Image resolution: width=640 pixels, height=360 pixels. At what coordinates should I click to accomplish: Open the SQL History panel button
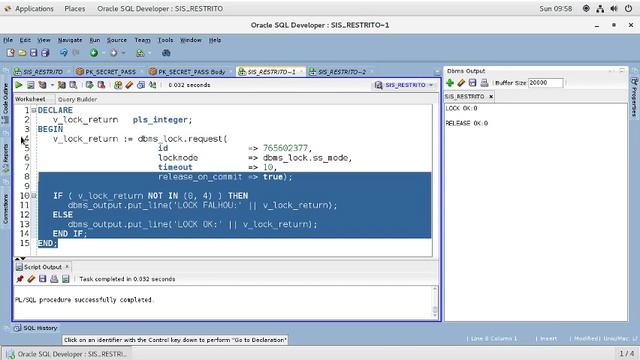36,328
